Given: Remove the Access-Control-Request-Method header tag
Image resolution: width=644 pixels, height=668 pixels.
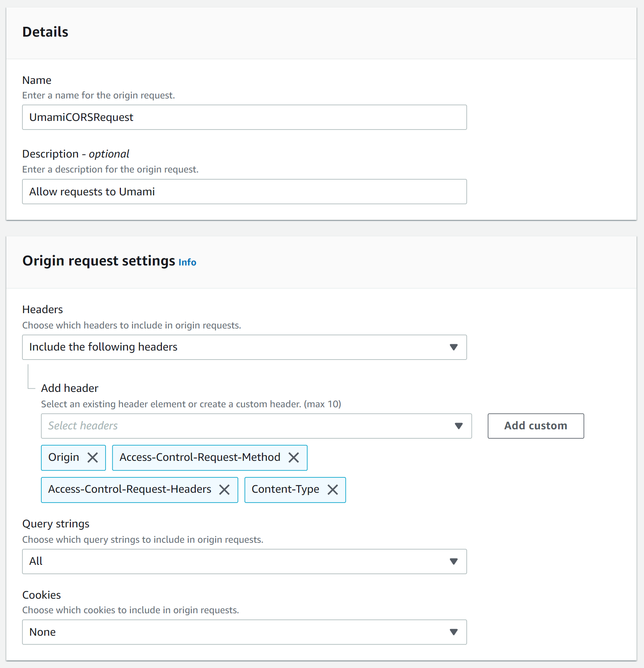Looking at the screenshot, I should [293, 457].
